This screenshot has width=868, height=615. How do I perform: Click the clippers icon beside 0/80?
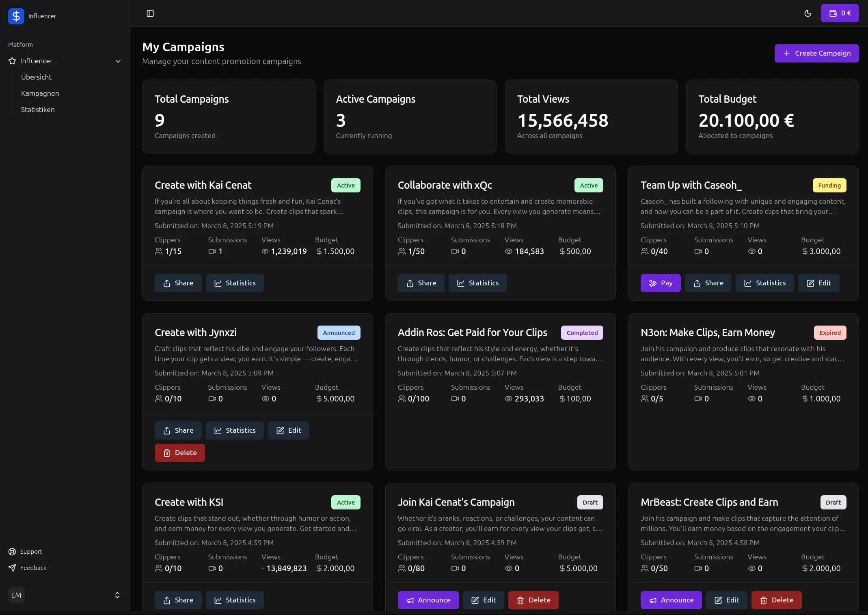[x=402, y=568]
